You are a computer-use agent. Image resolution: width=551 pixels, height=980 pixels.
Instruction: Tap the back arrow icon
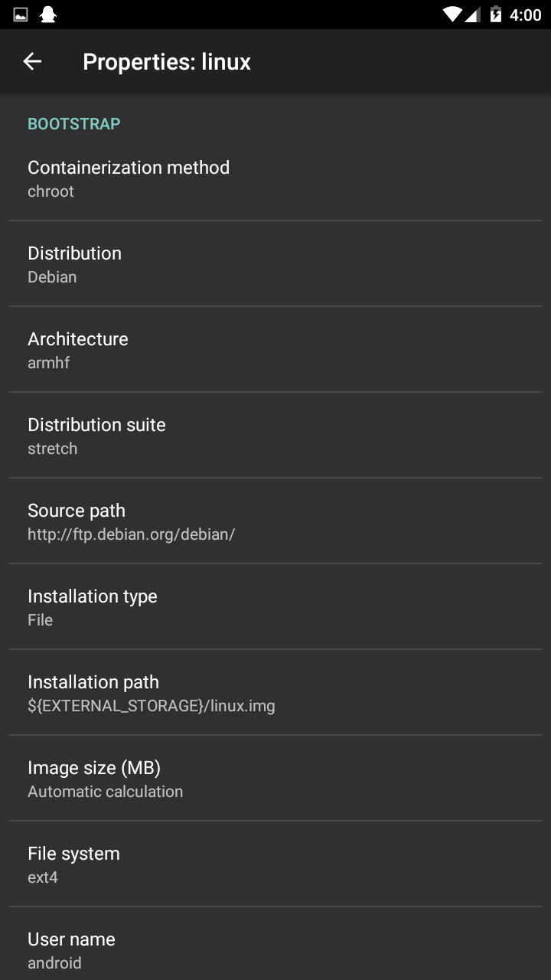[x=32, y=62]
